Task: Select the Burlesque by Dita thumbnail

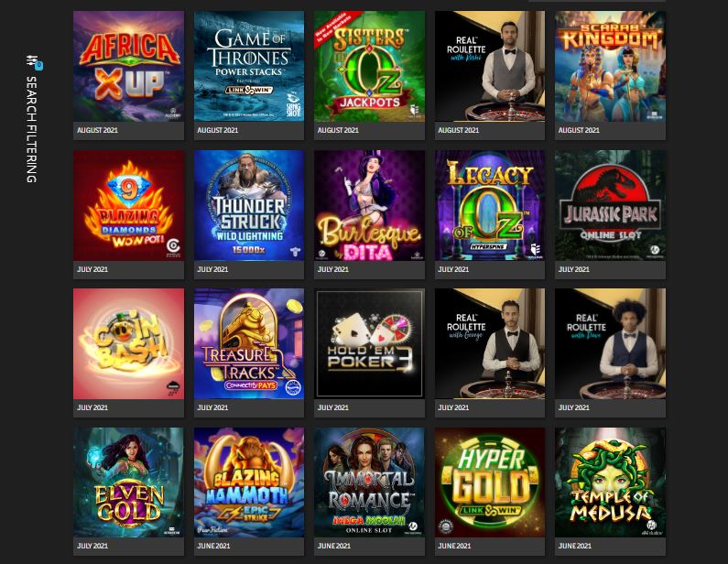Action: click(369, 205)
